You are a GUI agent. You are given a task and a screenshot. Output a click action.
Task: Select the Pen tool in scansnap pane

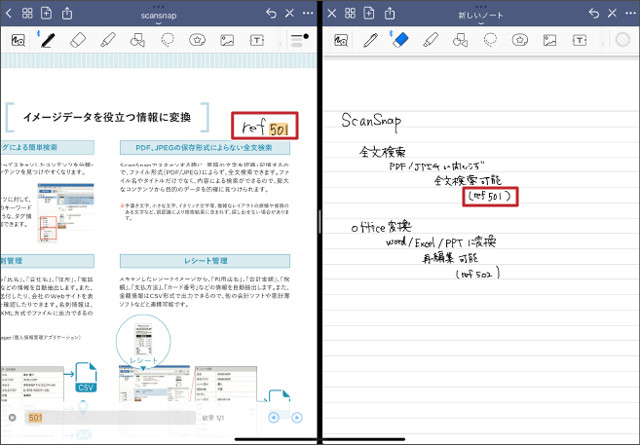[46, 40]
